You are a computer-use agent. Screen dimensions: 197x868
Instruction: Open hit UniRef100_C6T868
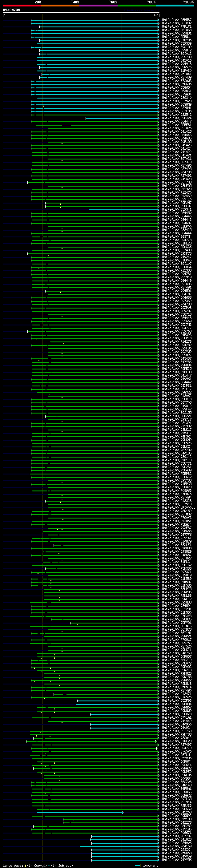click(176, 30)
